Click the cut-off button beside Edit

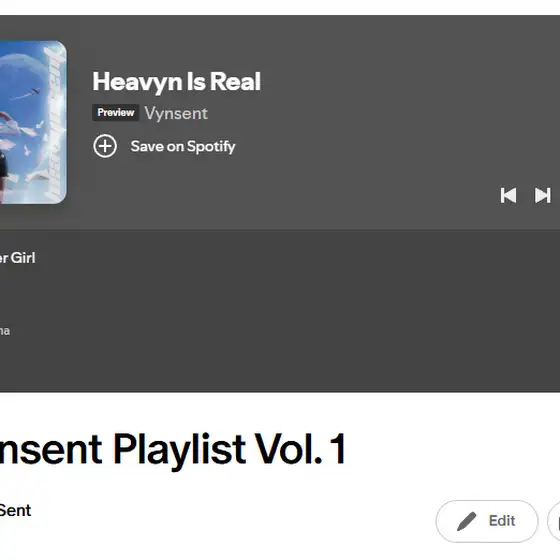554,521
